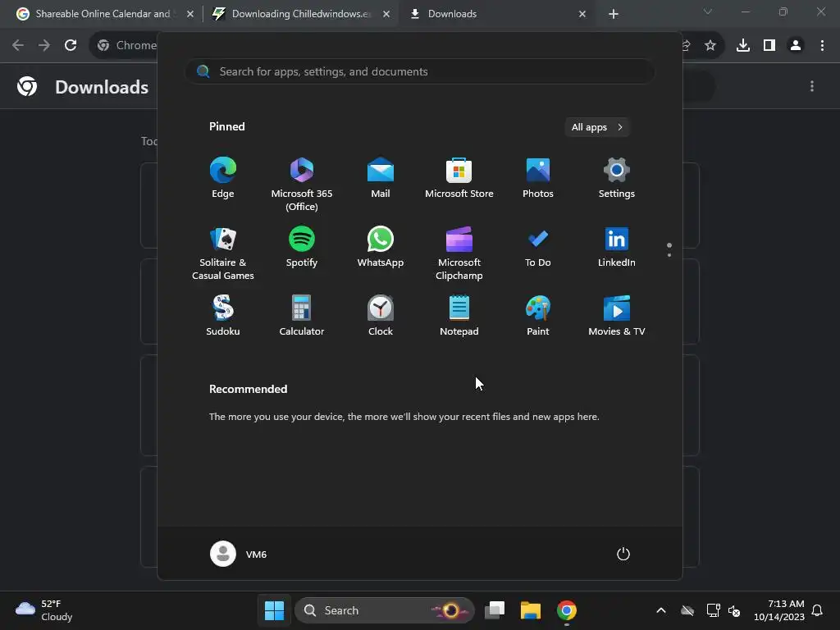Viewport: 840px width, 630px height.
Task: Open the notifications bell
Action: tap(817, 610)
